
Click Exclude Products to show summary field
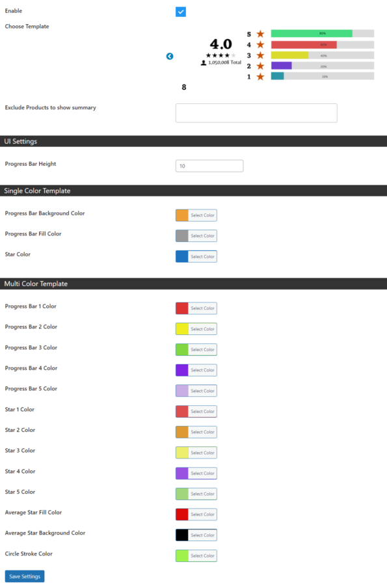coord(256,113)
